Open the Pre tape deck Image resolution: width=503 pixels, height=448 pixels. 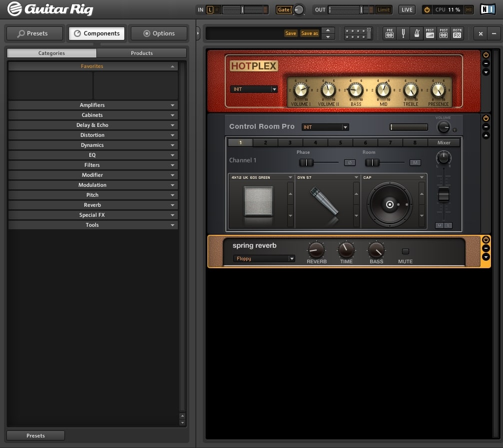tap(390, 33)
